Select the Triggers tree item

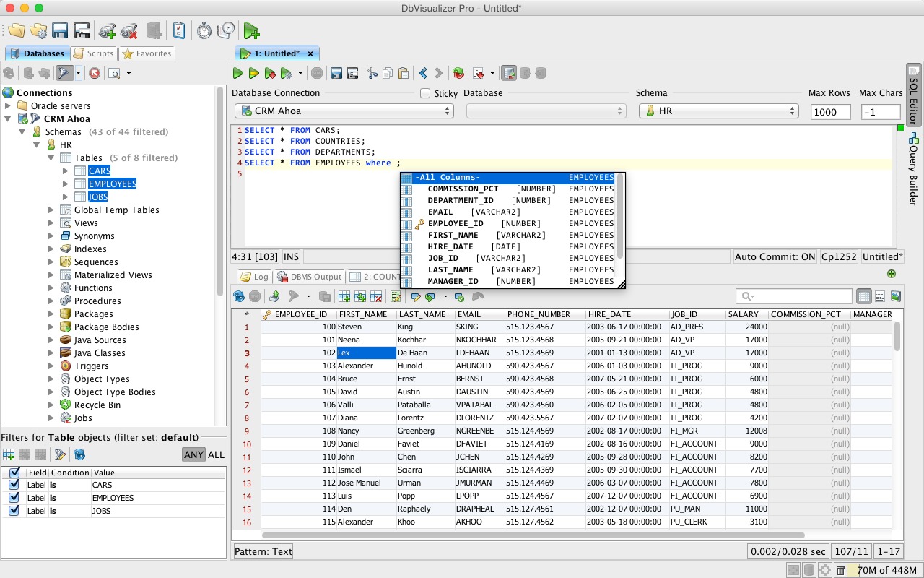(91, 366)
